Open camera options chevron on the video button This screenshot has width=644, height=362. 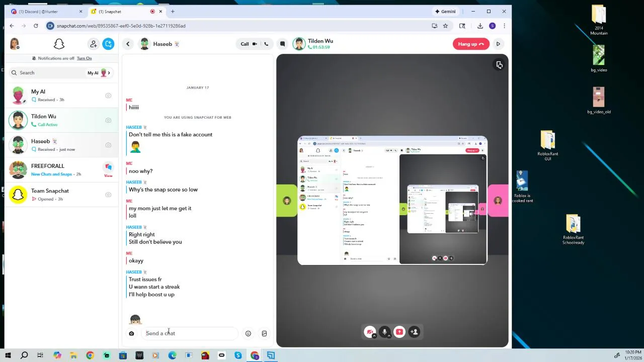(x=374, y=336)
